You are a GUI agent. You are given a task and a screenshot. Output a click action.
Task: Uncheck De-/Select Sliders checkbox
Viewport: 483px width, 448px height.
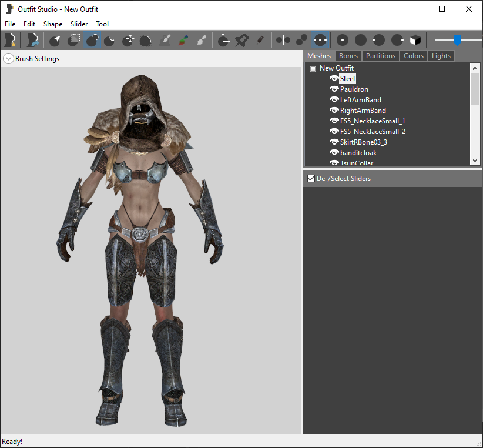point(311,178)
